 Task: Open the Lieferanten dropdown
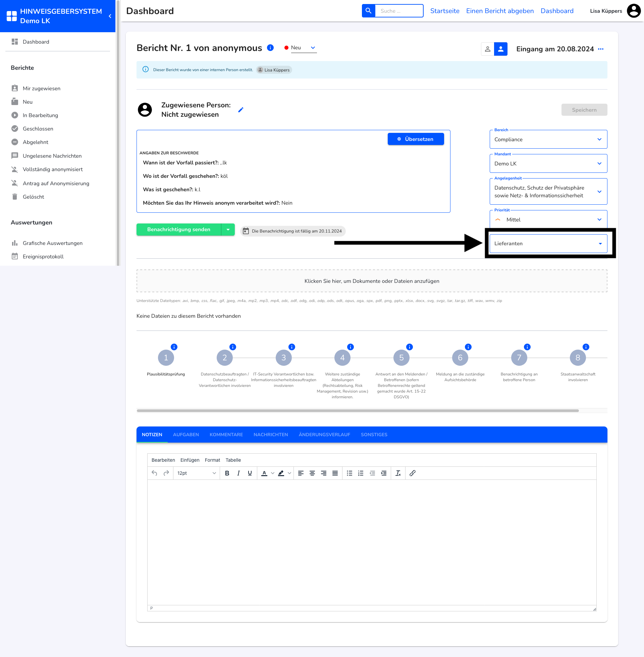point(548,243)
